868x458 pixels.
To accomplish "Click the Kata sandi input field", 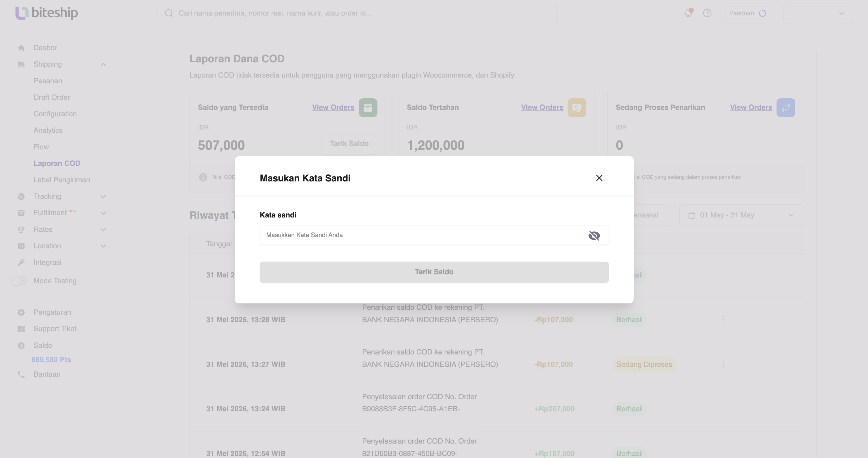I will coord(434,235).
